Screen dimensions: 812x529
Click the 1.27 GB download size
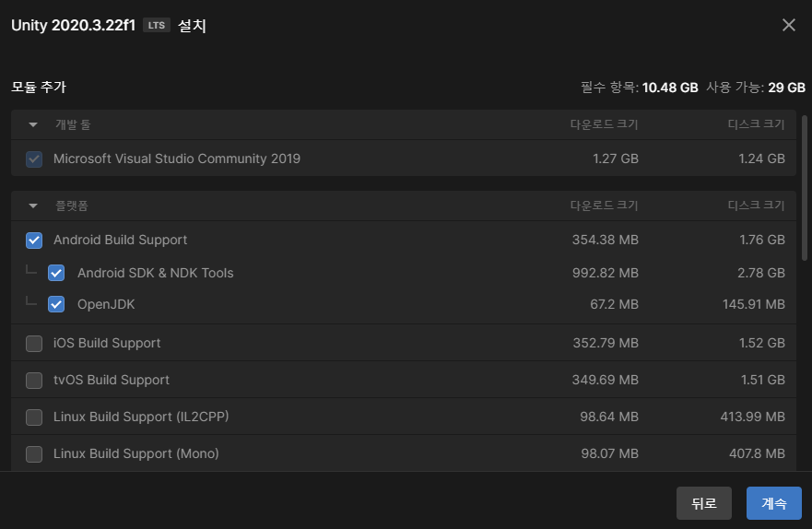pos(615,159)
